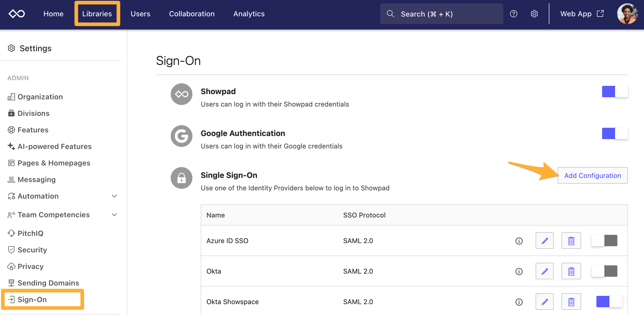Click the Settings sidebar heading gear

(11, 48)
